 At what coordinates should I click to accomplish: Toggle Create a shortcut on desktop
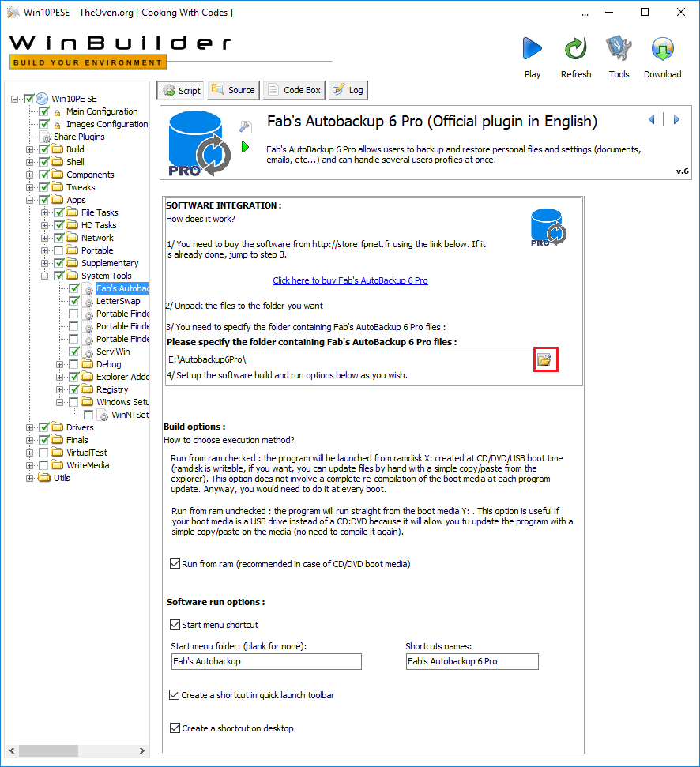pyautogui.click(x=175, y=728)
